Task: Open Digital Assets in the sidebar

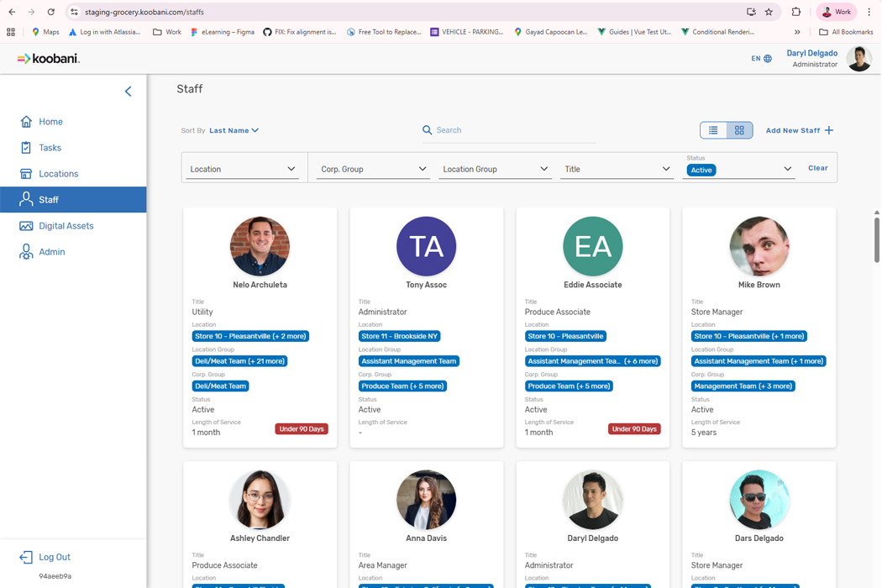Action: coord(66,226)
